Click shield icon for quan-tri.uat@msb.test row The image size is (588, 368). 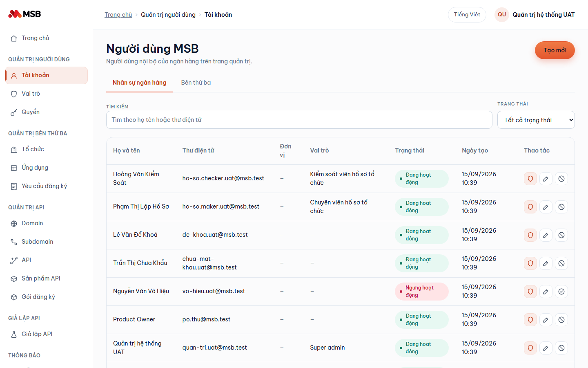[x=530, y=348]
